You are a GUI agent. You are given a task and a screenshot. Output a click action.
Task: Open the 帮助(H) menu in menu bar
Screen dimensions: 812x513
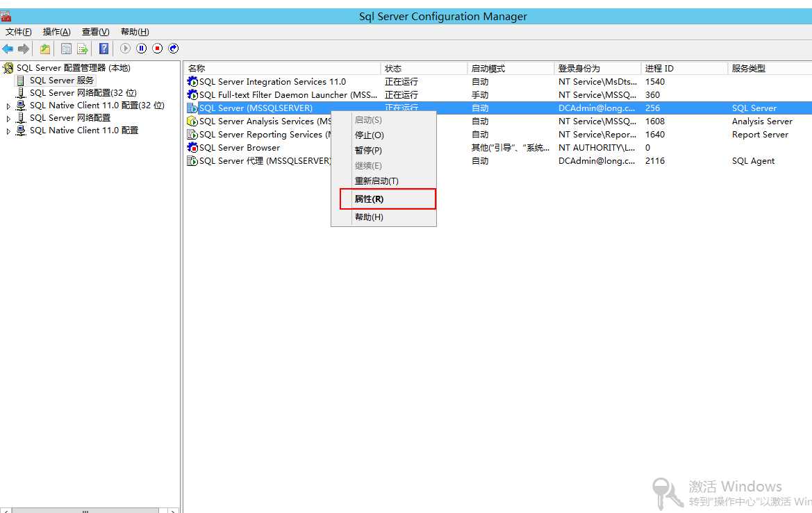point(135,32)
